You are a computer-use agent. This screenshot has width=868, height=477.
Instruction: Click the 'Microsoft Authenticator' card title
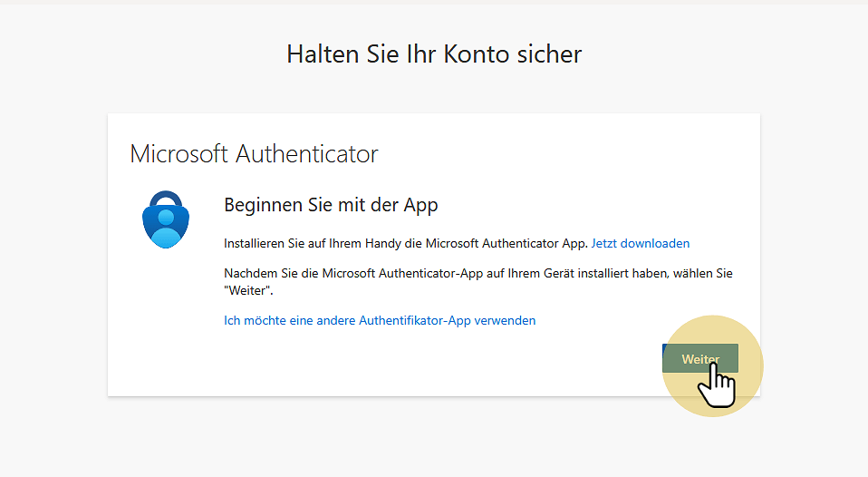coord(254,153)
